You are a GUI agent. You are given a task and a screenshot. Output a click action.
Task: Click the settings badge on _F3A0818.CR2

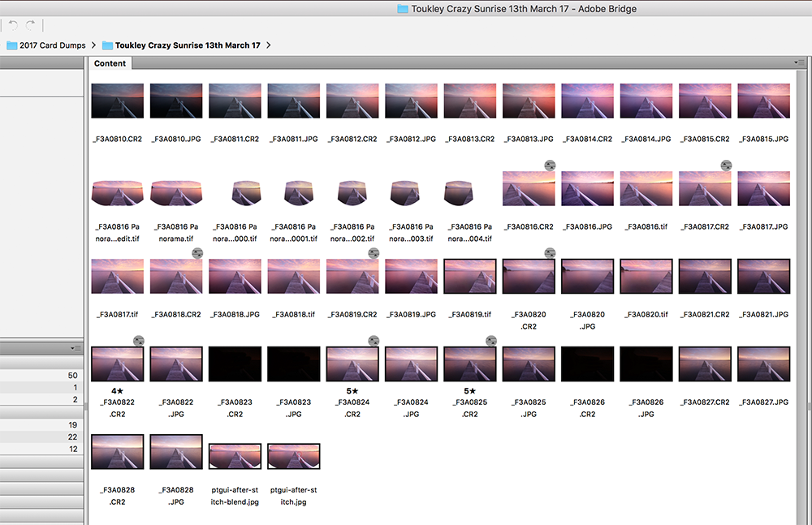tap(197, 253)
